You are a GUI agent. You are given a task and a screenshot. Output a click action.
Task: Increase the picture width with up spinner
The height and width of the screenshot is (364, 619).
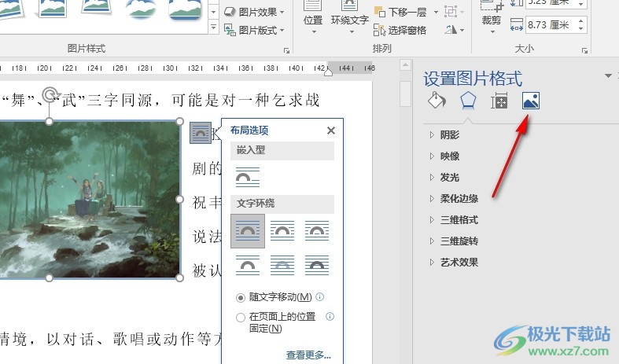(581, 21)
